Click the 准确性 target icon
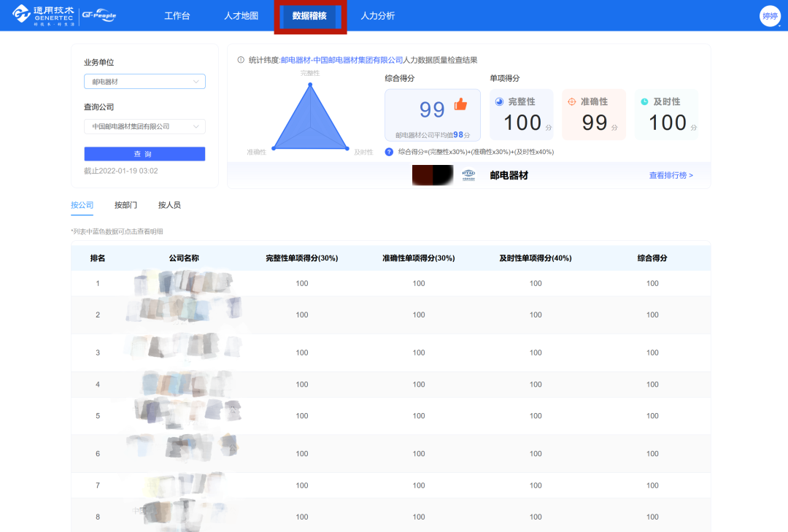Viewport: 788px width, 532px height. tap(572, 101)
